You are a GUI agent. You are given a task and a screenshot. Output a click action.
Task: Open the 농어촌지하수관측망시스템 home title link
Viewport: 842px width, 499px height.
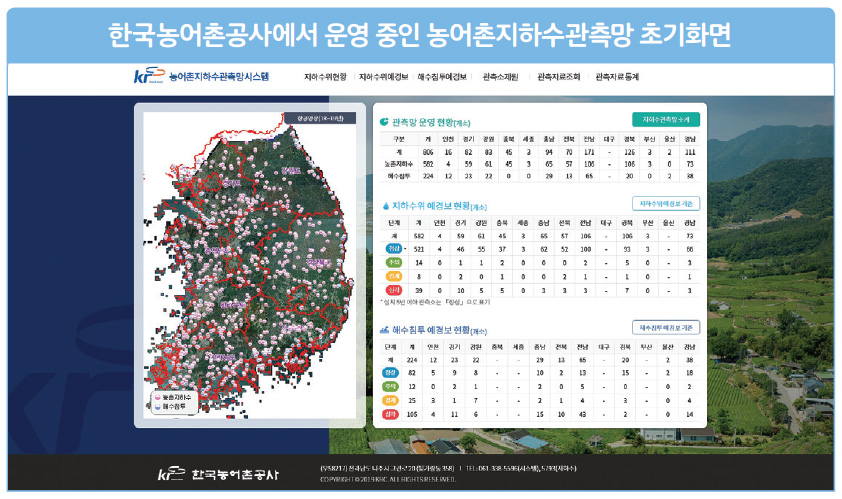219,77
